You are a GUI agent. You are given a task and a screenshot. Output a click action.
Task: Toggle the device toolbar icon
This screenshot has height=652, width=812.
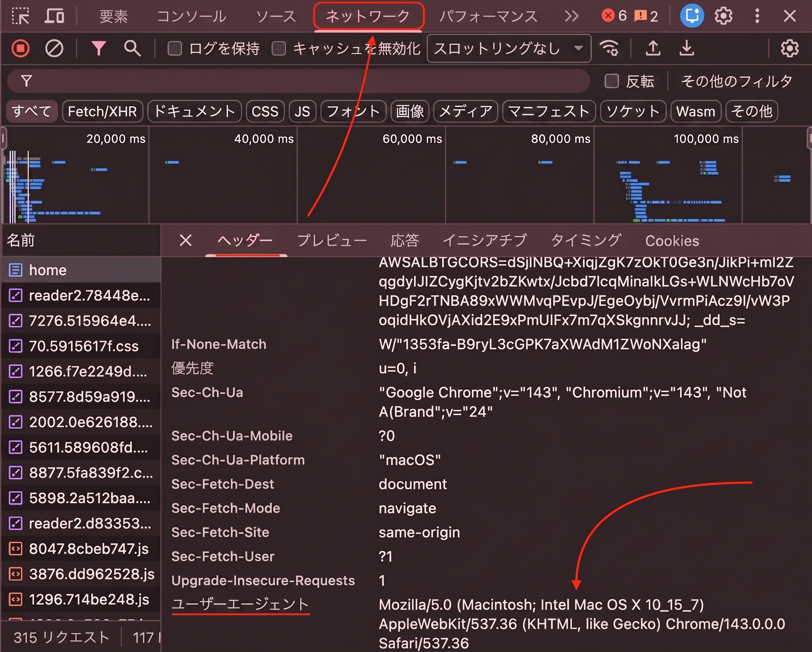click(x=54, y=16)
